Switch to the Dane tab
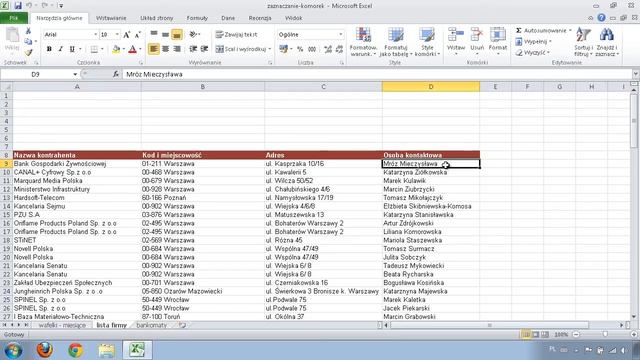 click(x=228, y=18)
